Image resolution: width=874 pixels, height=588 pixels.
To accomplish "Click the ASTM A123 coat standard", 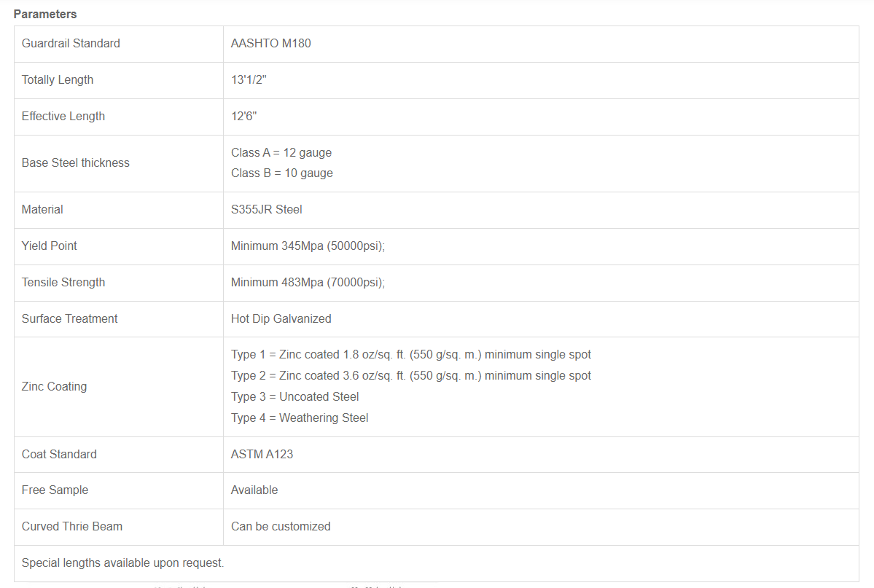I will [x=262, y=454].
